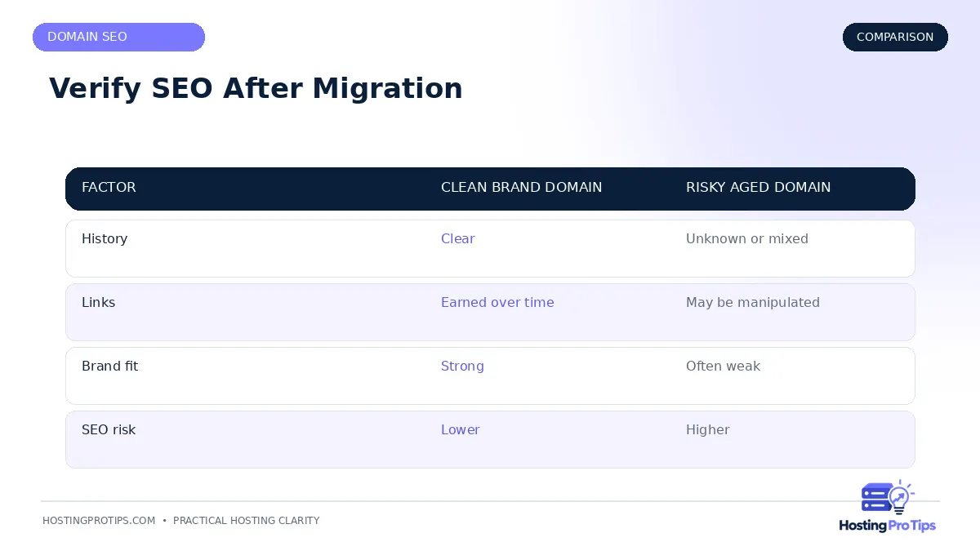Click the 'Strong' cell
The image size is (980, 551).
tap(462, 366)
